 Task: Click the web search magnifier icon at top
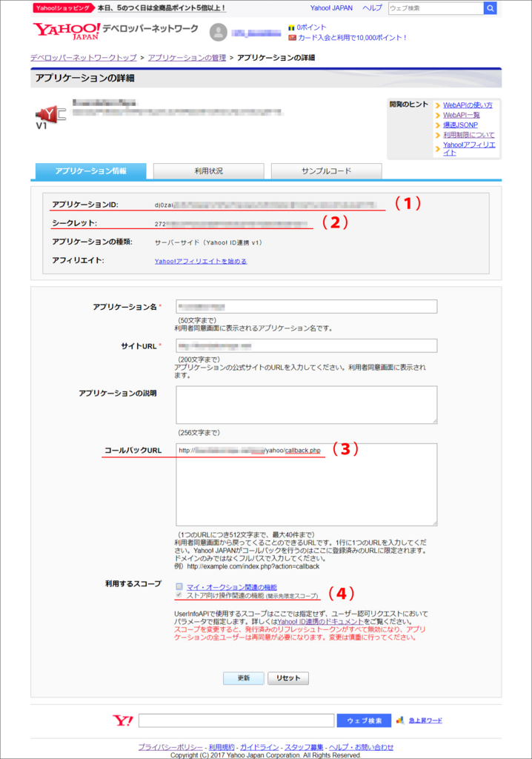(x=490, y=8)
